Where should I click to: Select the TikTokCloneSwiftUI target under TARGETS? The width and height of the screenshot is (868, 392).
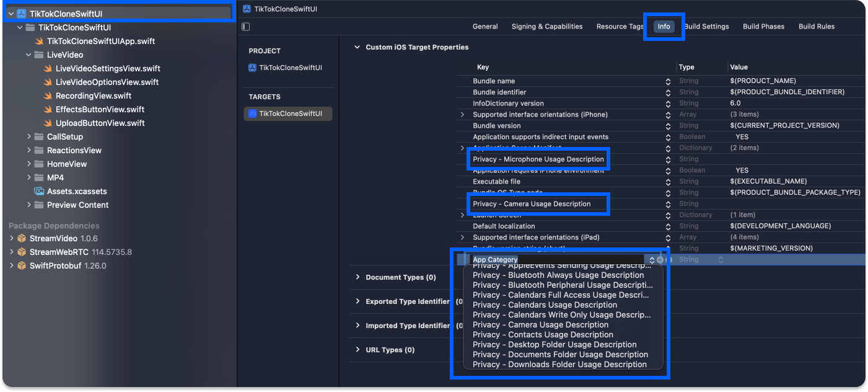click(x=287, y=114)
